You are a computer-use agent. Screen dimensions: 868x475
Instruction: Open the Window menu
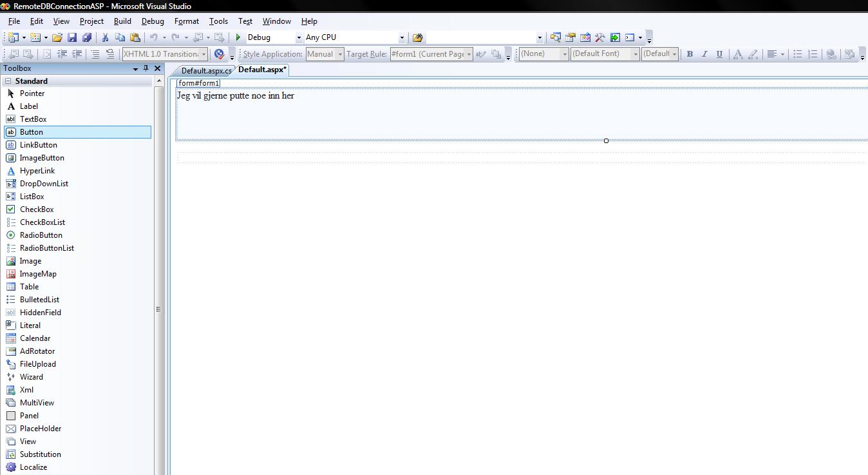pyautogui.click(x=276, y=21)
